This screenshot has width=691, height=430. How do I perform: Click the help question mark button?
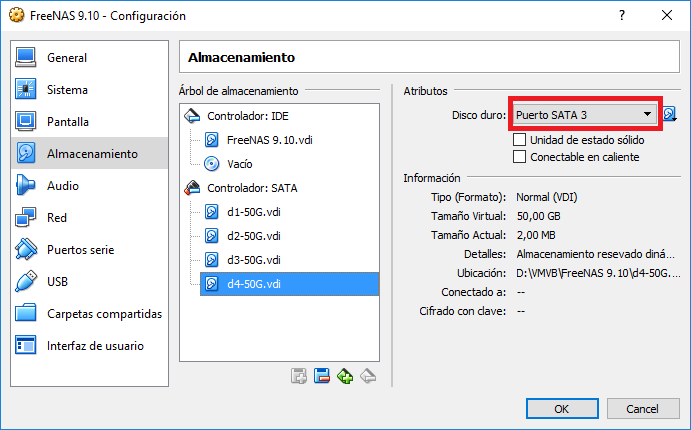[622, 15]
